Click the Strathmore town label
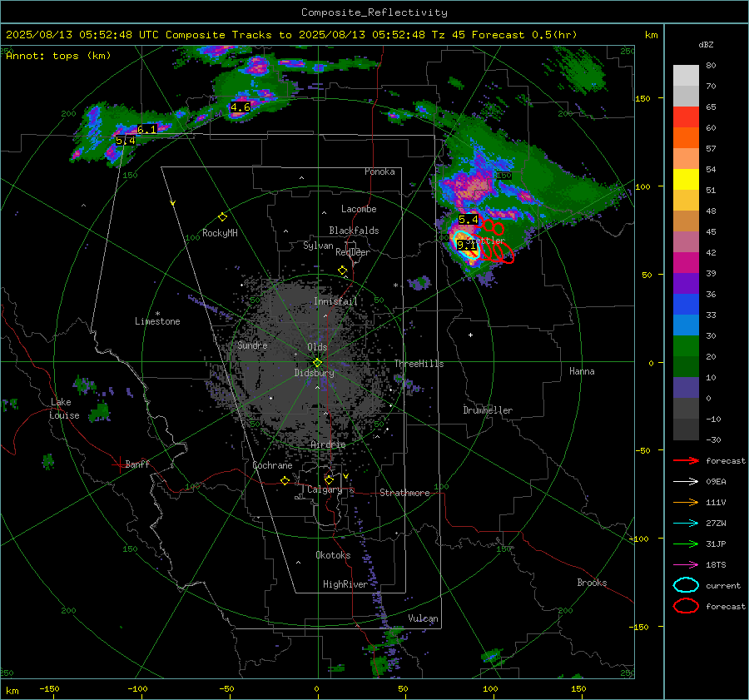This screenshot has height=700, width=749. pos(404,493)
